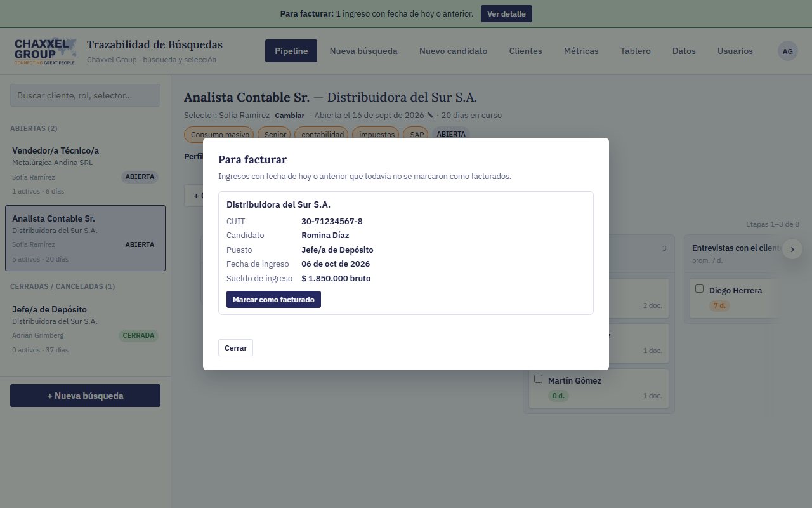Viewport: 812px width, 508px height.
Task: Click CUIT value 30-71234567-8
Action: pos(332,222)
